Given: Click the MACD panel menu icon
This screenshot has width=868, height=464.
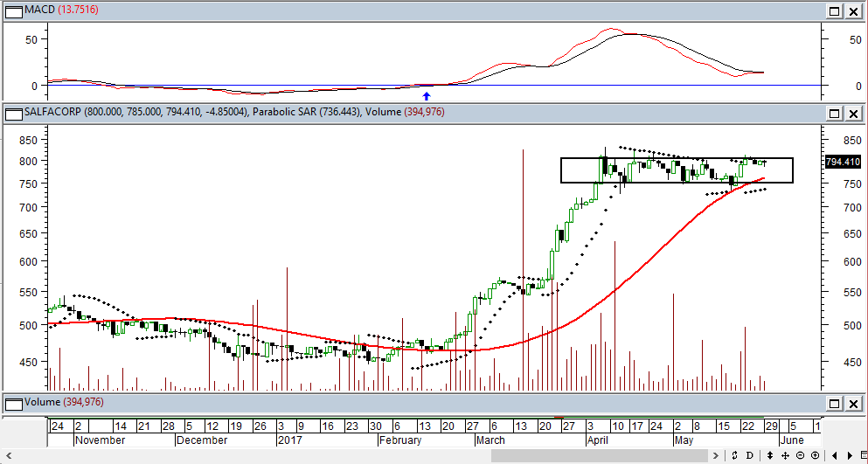Looking at the screenshot, I should (14, 10).
